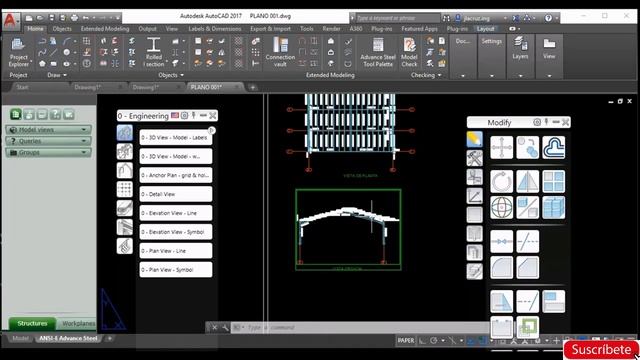Click the Save icon in quick access toolbar
Image resolution: width=640 pixels, height=360 pixels.
[51, 18]
